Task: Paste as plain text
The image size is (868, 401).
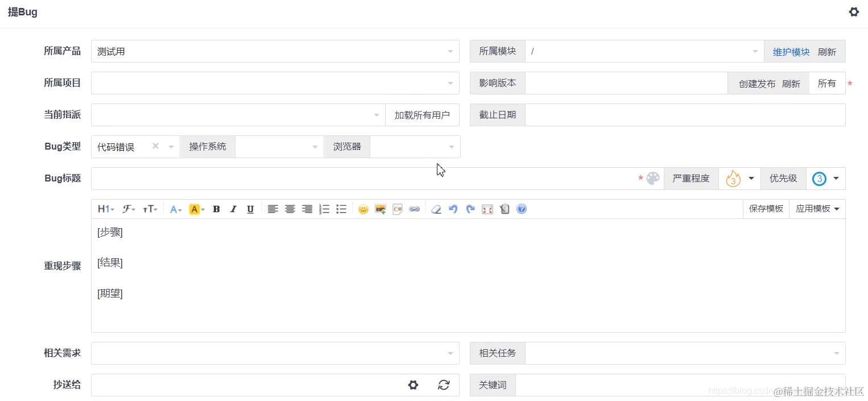Action: [x=505, y=209]
